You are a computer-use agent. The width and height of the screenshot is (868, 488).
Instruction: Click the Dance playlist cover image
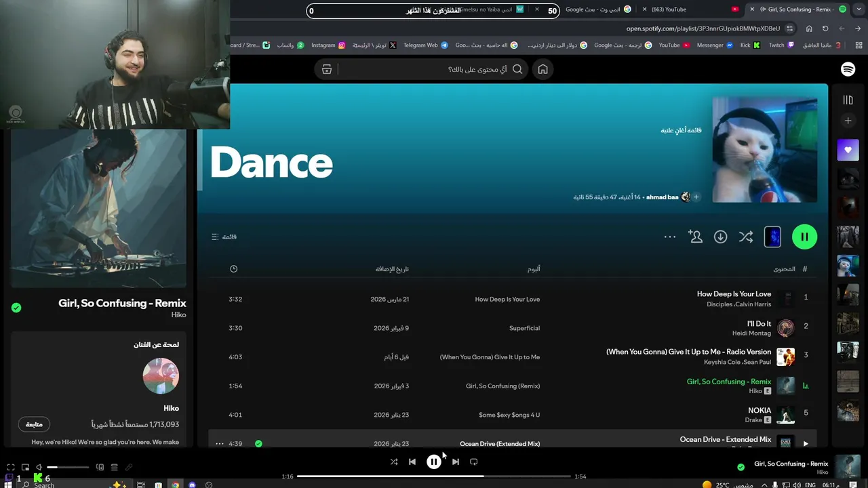764,150
